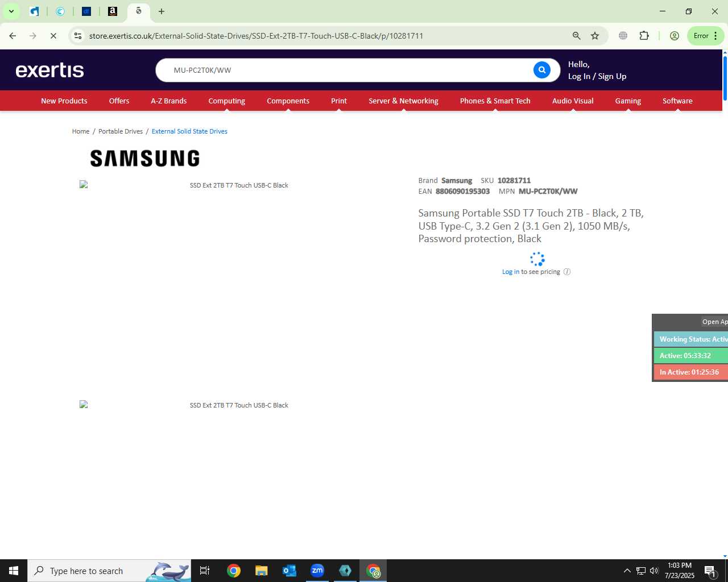Switch to the second browser tab
Viewport: 728px width, 582px height.
pos(60,11)
